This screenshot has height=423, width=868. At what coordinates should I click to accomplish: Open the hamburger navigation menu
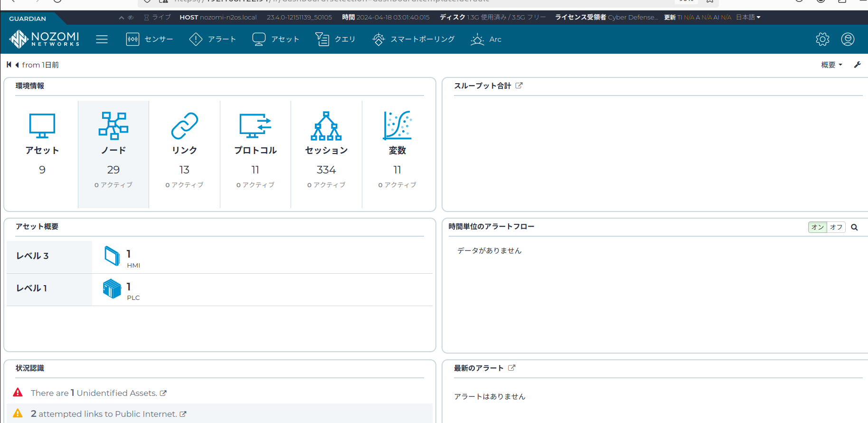pos(102,39)
